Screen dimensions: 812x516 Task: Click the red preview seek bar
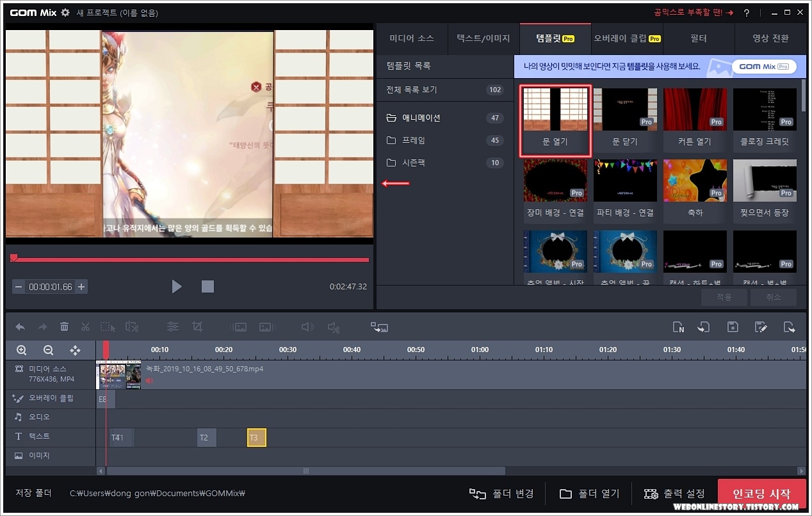pyautogui.click(x=190, y=259)
